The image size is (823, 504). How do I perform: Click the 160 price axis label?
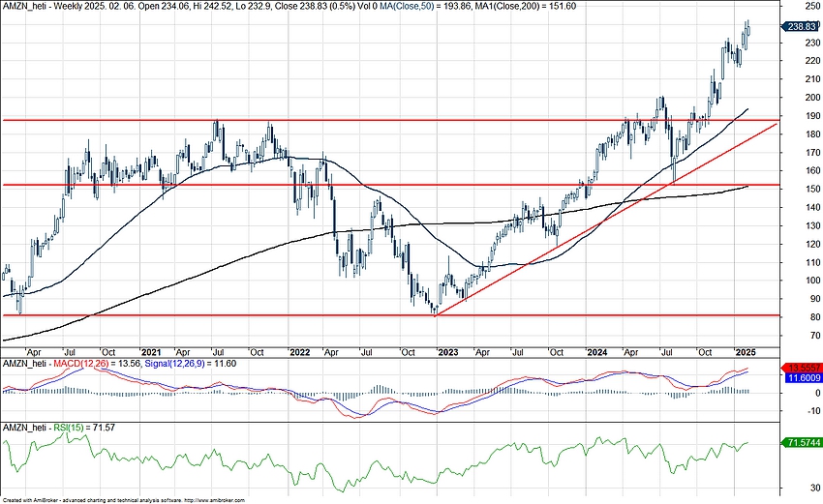coord(813,170)
